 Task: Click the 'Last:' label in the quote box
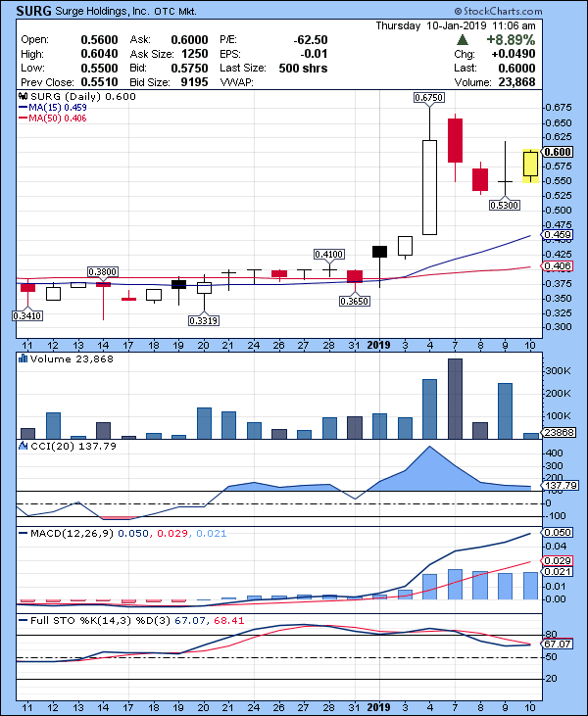coord(465,69)
